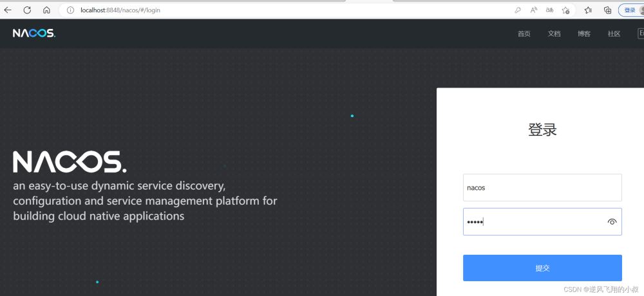Click the browser 登录 profile button
This screenshot has width=644, height=296.
(630, 10)
